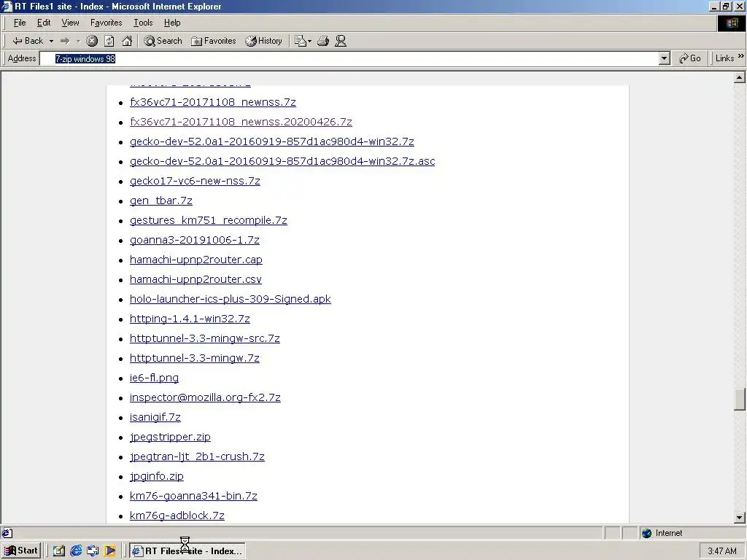This screenshot has height=560, width=747.
Task: Launch Internet Explorer from Quick Launch
Action: point(76,551)
